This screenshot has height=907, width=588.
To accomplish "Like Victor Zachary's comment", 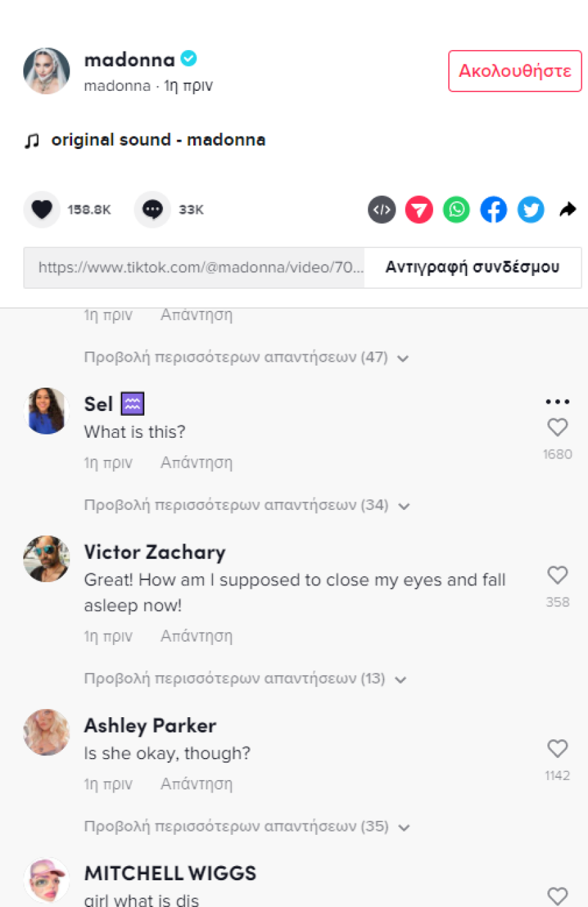I will coord(557,575).
